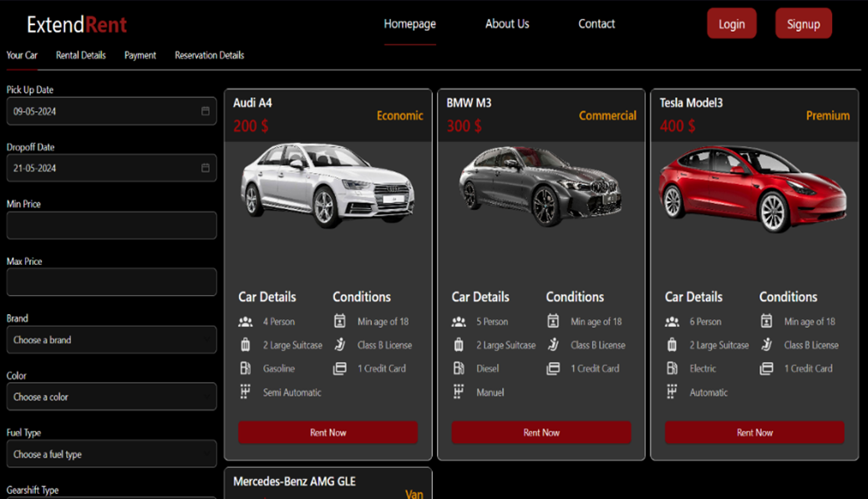The width and height of the screenshot is (868, 499).
Task: Click the person icon on Audi A4 card
Action: [x=245, y=322]
